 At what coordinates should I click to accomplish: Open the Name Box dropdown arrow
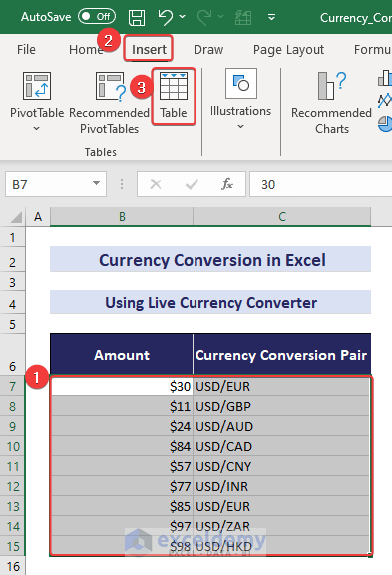point(97,183)
